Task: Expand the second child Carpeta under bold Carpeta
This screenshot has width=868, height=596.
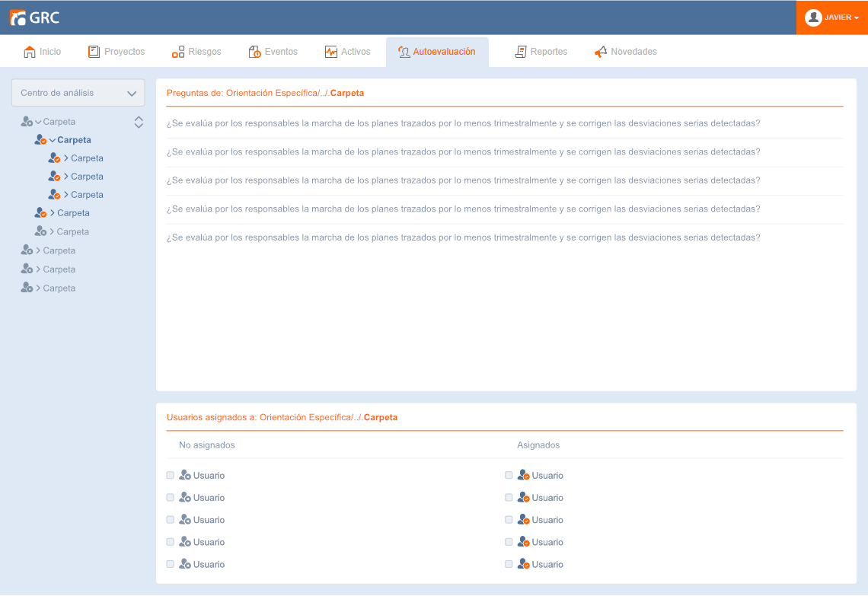Action: [66, 177]
